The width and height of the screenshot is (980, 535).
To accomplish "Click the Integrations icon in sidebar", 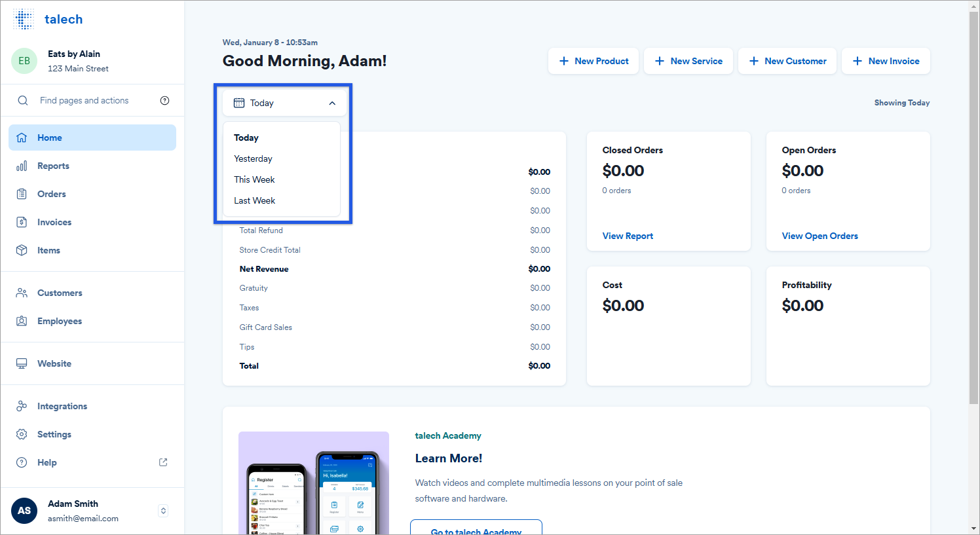I will click(x=22, y=407).
